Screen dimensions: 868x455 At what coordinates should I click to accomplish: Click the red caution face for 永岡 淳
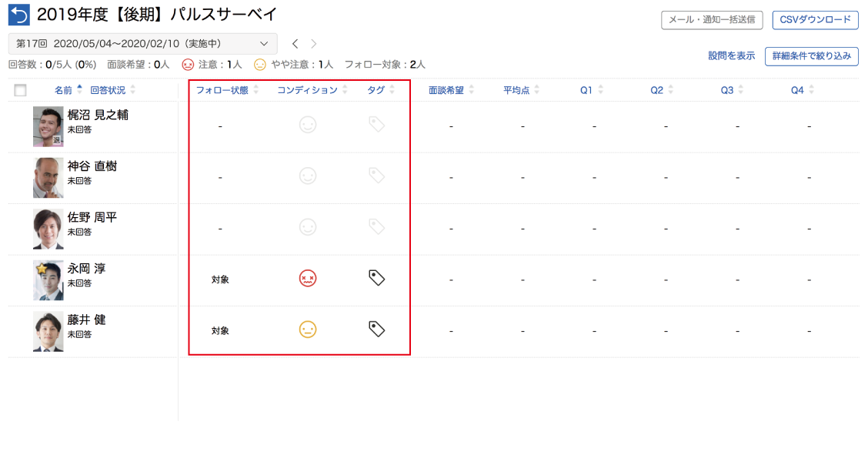(x=308, y=279)
